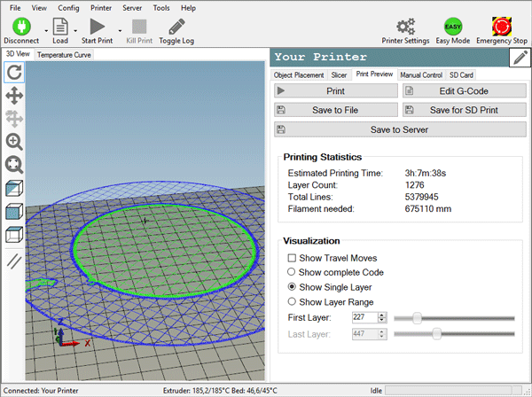Select Show complete Code option

(x=292, y=272)
